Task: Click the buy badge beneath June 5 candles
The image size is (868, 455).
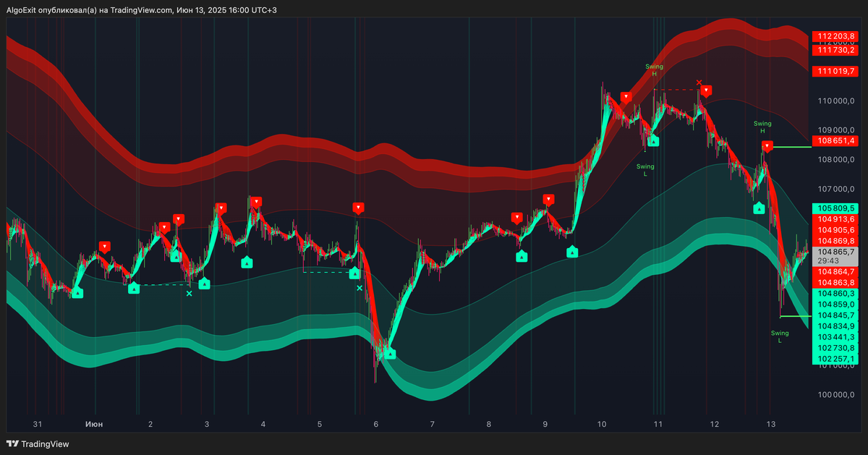Action: (x=354, y=273)
